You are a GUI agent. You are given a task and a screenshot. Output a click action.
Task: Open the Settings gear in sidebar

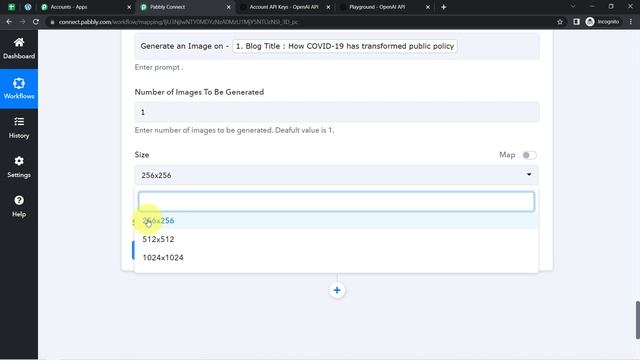[19, 161]
